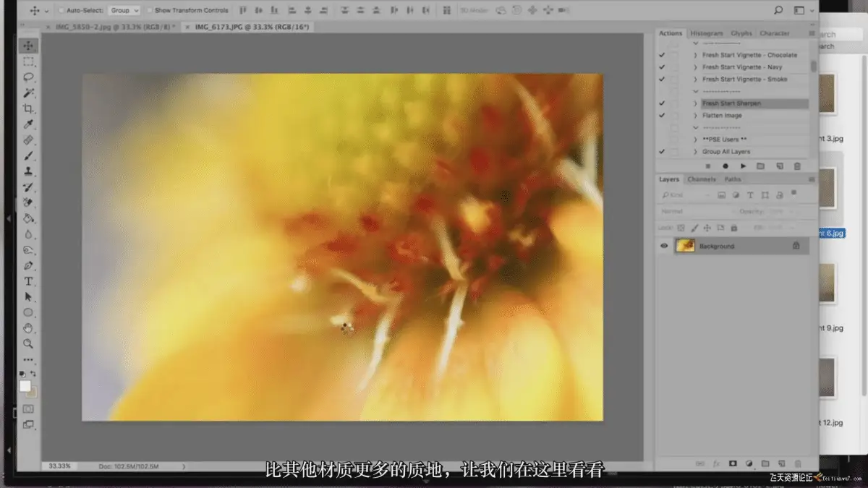Select the Magic Wand tool
The width and height of the screenshot is (868, 488).
pos(29,93)
